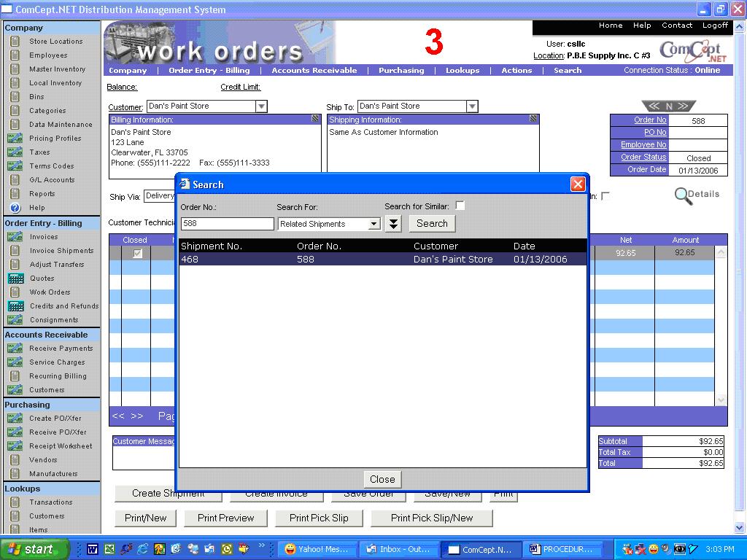This screenshot has width=747, height=560.
Task: Launch Excel from the quick launch bar
Action: coord(109,549)
